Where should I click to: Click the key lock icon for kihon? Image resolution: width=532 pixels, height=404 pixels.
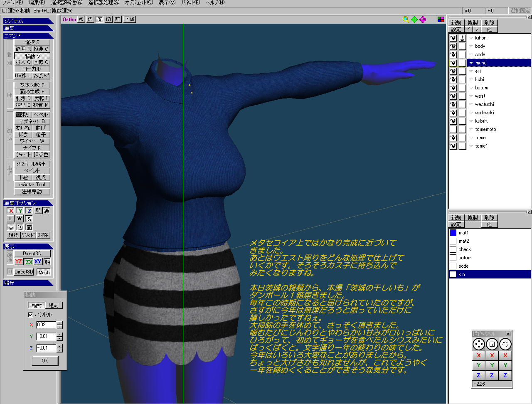click(462, 38)
